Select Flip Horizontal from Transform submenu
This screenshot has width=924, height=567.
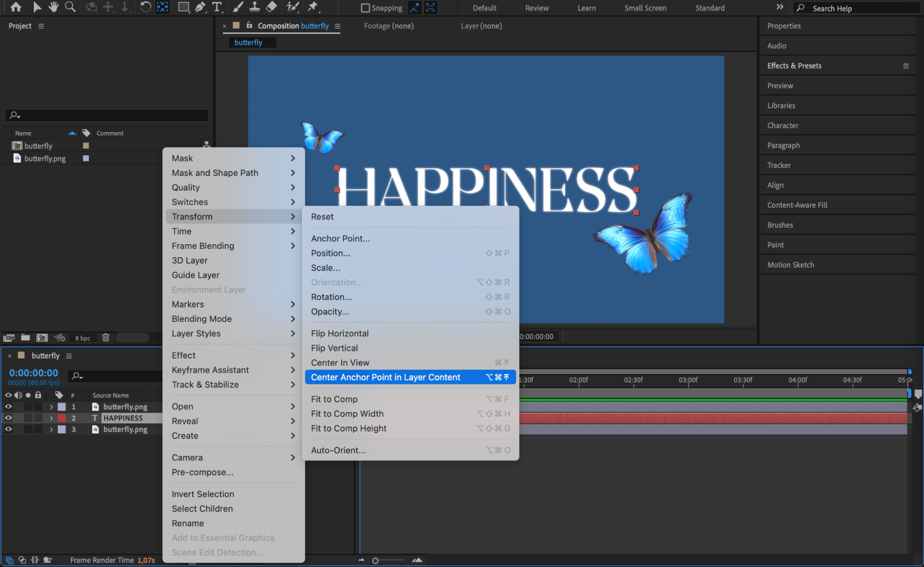click(x=340, y=333)
